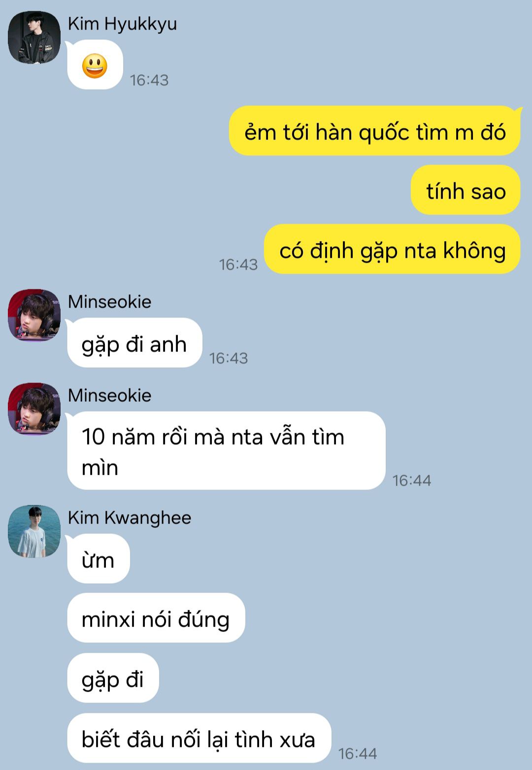
Task: Tap the 'ừm' message bubble
Action: pyautogui.click(x=99, y=559)
